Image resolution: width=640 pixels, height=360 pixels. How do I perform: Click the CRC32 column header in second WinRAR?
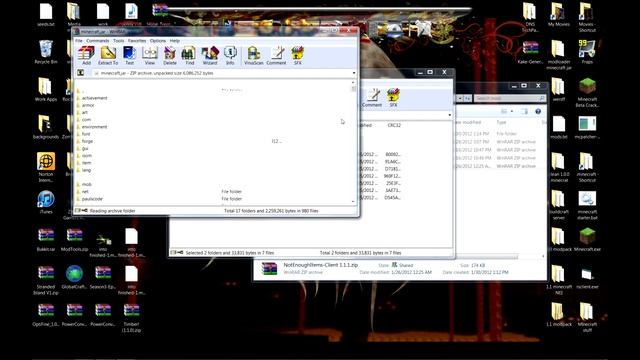click(394, 125)
